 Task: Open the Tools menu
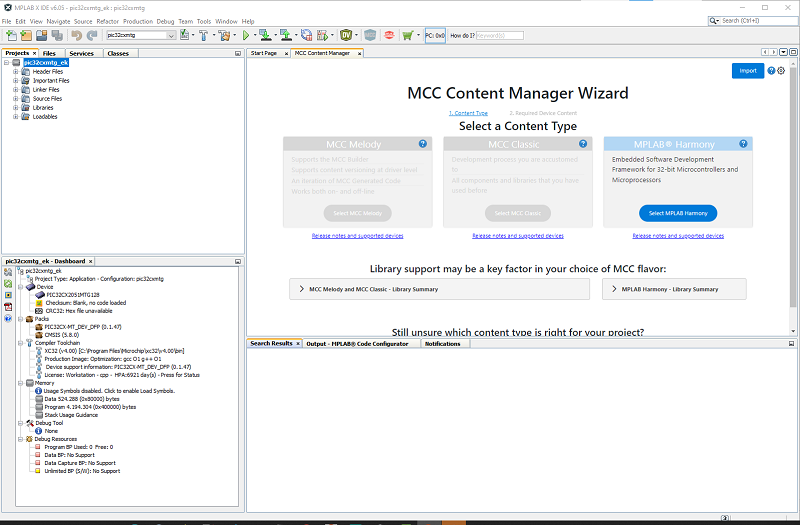click(x=204, y=21)
